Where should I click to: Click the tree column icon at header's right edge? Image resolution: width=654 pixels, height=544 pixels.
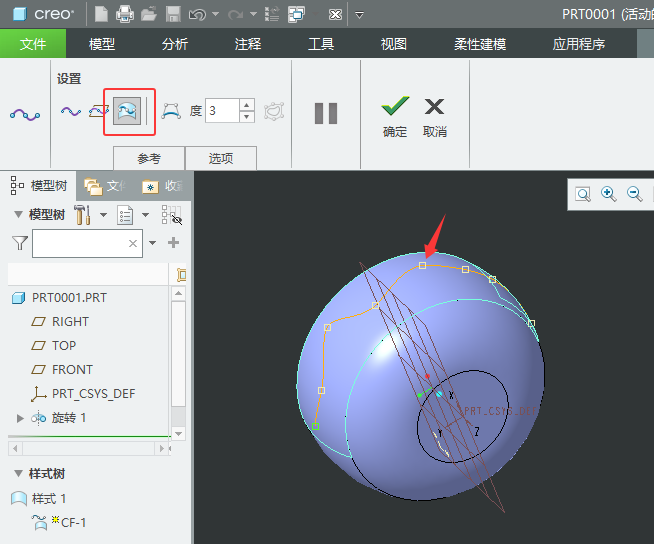[x=181, y=275]
